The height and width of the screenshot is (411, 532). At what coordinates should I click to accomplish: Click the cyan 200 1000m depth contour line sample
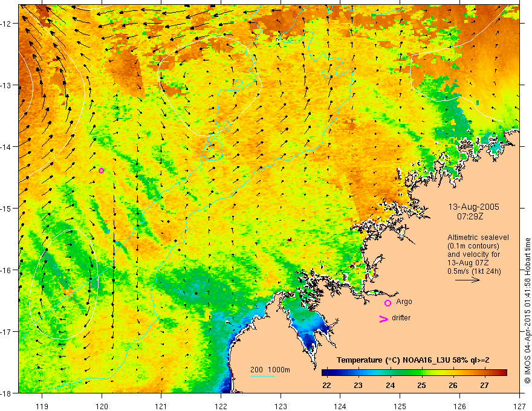(262, 376)
